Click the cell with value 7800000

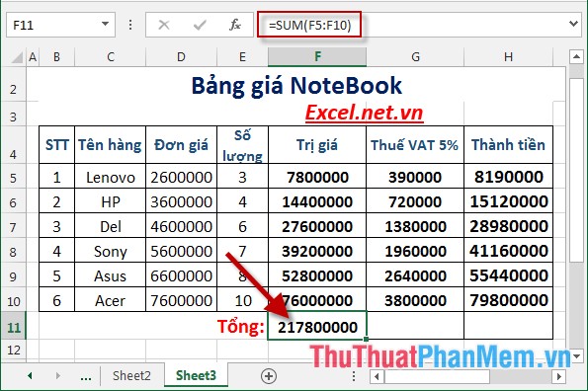point(317,177)
